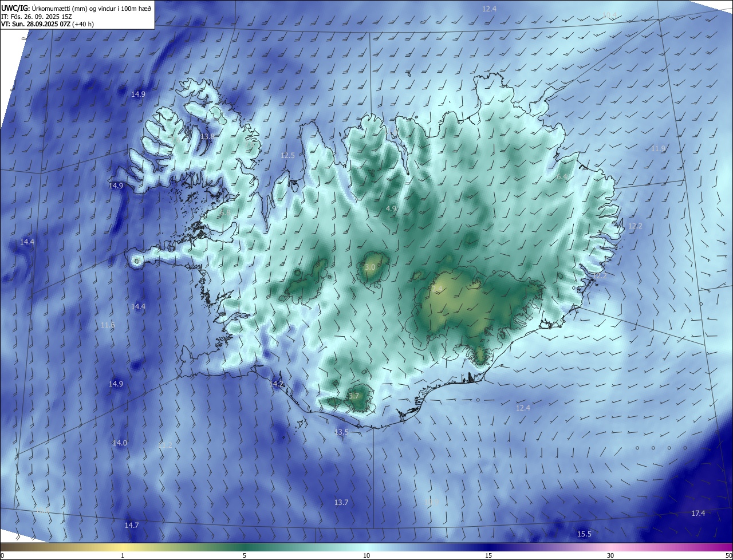The image size is (733, 560).
Task: Click the 14.2 value label
Action: point(277,384)
